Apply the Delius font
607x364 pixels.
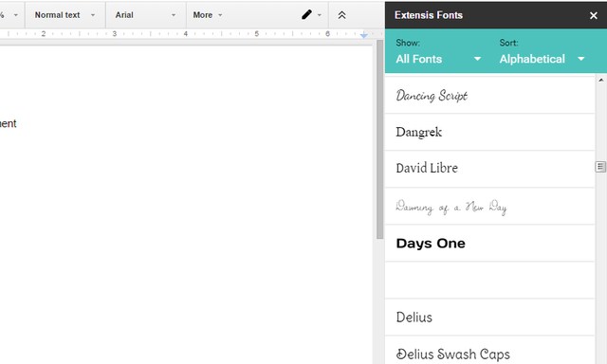(x=489, y=318)
